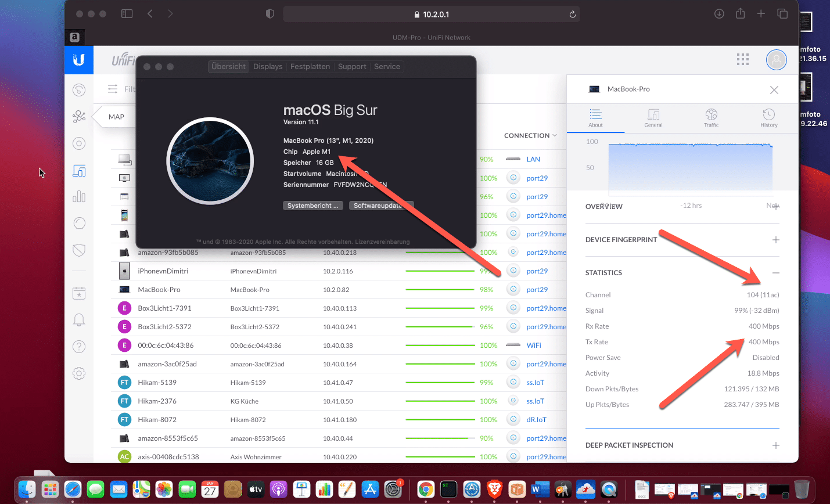Open the statistics bar chart icon
This screenshot has height=504, width=830.
pos(79,197)
